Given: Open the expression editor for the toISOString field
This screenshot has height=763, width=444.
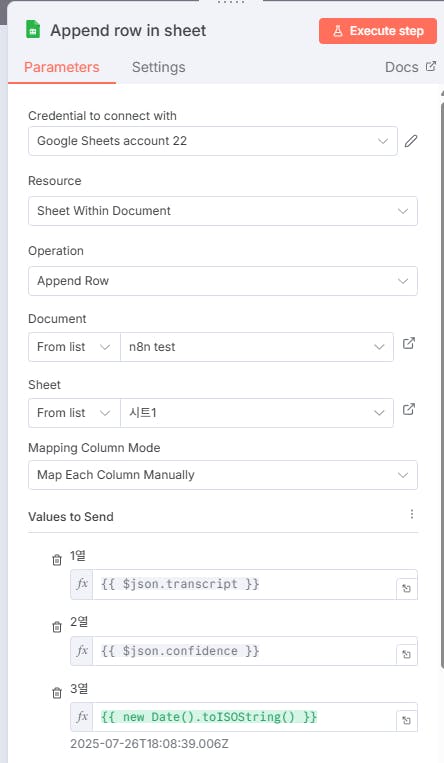Looking at the screenshot, I should [407, 721].
